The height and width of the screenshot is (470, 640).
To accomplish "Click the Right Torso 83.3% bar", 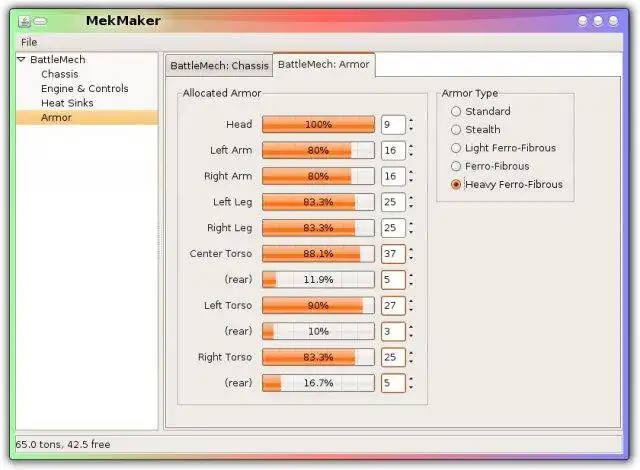I will click(x=318, y=357).
